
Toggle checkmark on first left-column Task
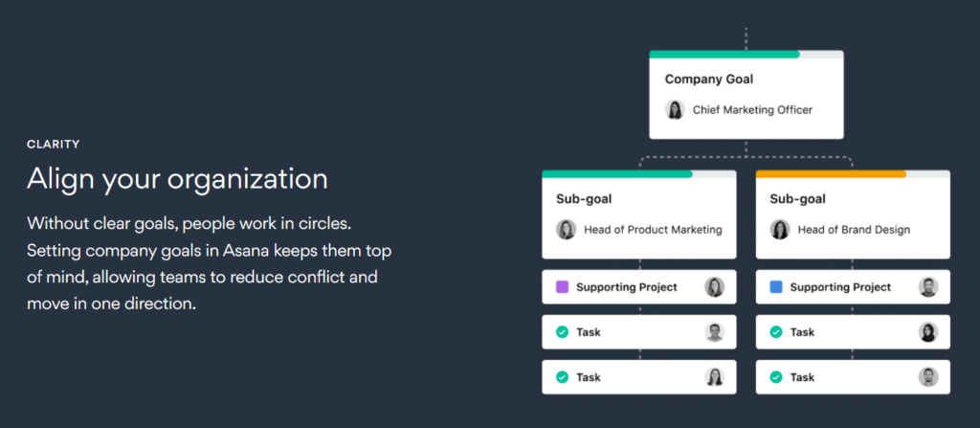point(563,332)
